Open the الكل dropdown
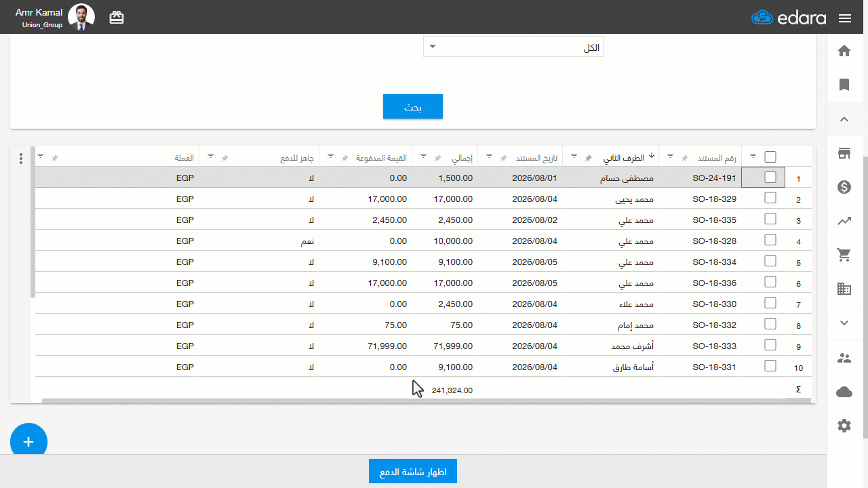The width and height of the screenshot is (868, 488). pyautogui.click(x=513, y=47)
